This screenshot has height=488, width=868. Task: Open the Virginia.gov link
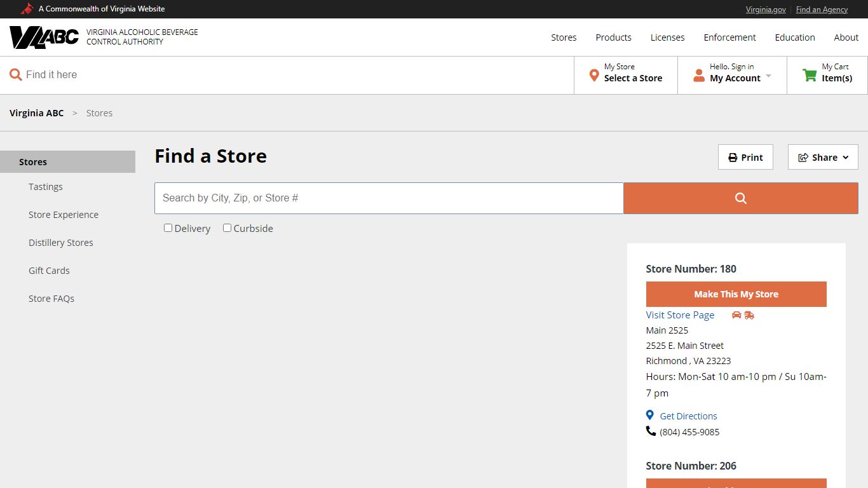766,10
